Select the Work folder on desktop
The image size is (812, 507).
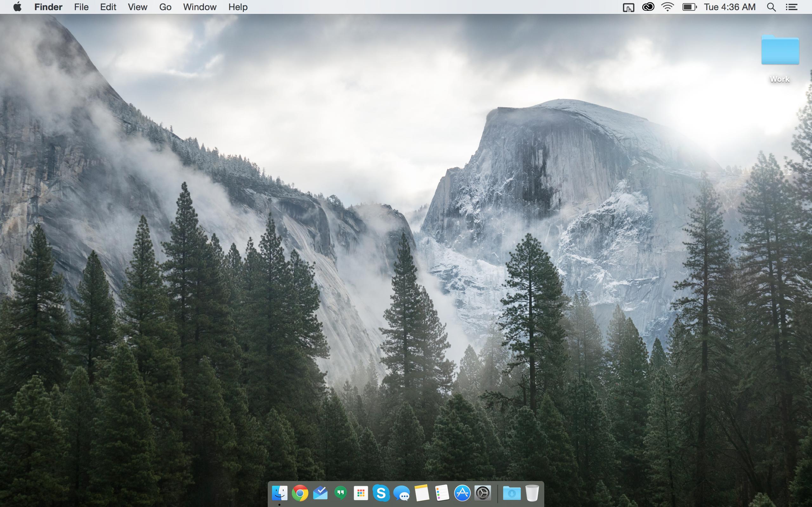(x=780, y=50)
